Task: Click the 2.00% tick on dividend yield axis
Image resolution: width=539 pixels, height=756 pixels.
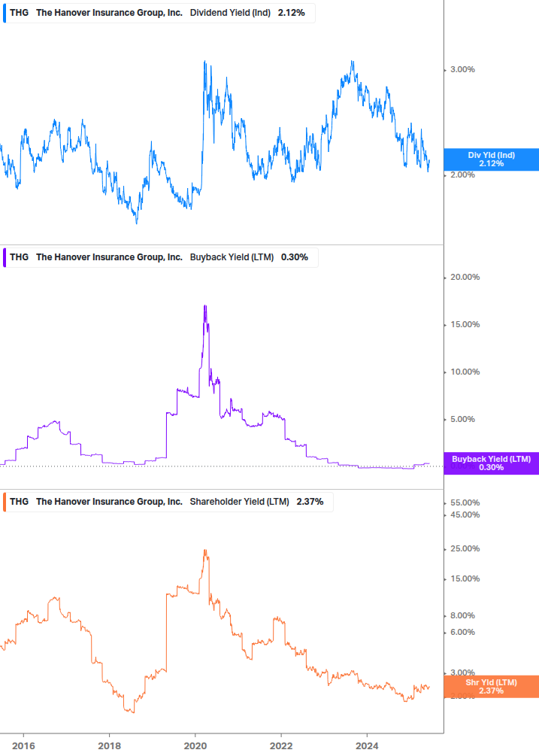Action: click(x=462, y=175)
